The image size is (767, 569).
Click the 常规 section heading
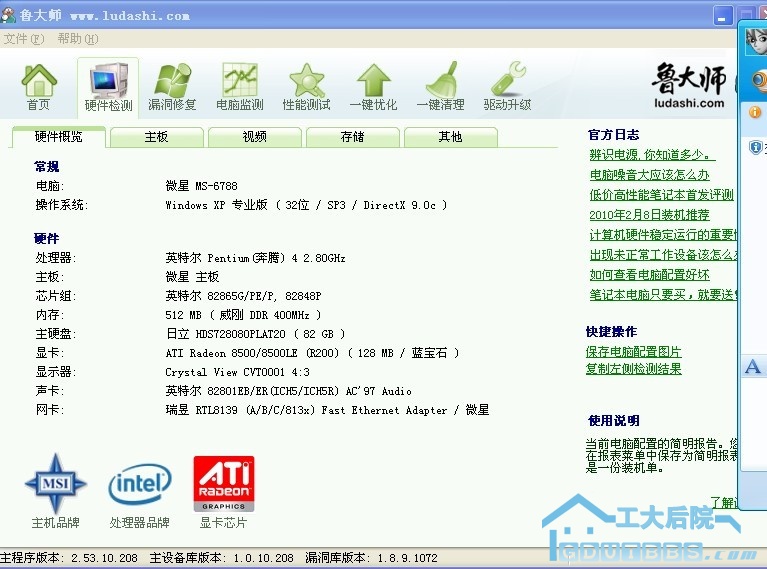[x=46, y=167]
